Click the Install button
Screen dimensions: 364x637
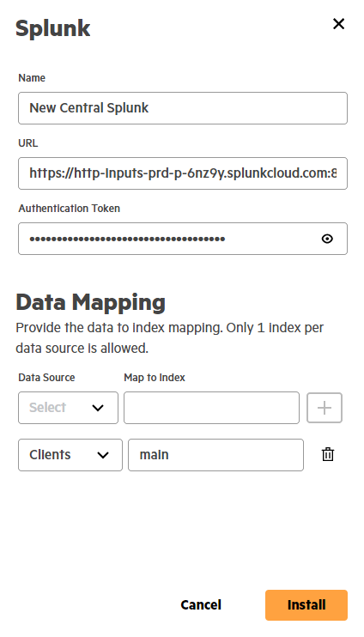[306, 605]
